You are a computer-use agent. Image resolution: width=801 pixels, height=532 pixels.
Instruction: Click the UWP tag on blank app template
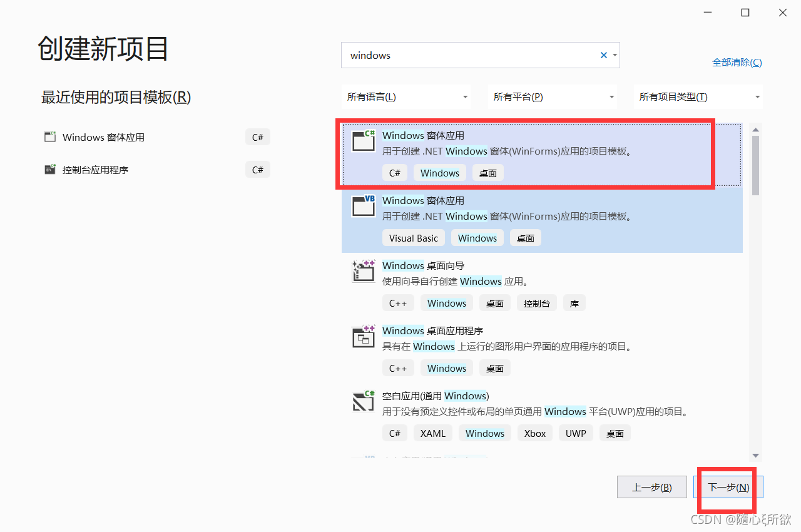pos(576,433)
